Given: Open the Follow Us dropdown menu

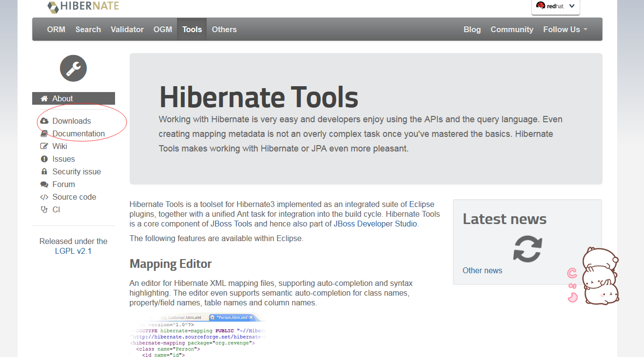Looking at the screenshot, I should pos(565,29).
